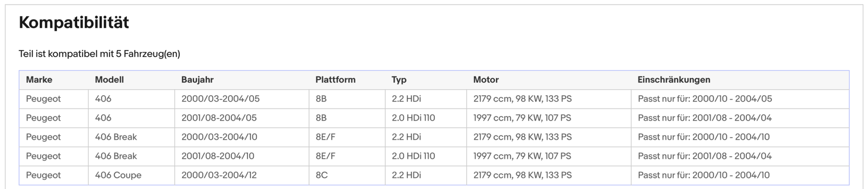
Task: Select the Baujahr cell 2000/03-2004/12
Action: [219, 175]
